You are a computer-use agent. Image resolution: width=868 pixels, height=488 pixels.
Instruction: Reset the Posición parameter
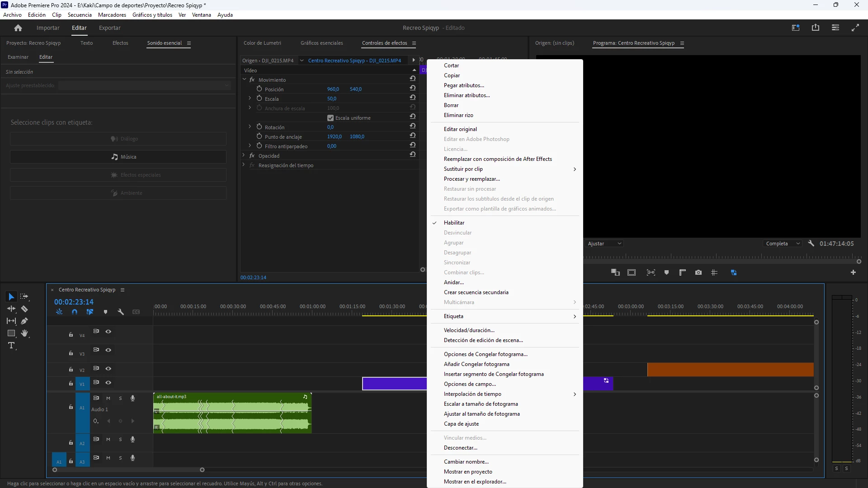(x=412, y=89)
